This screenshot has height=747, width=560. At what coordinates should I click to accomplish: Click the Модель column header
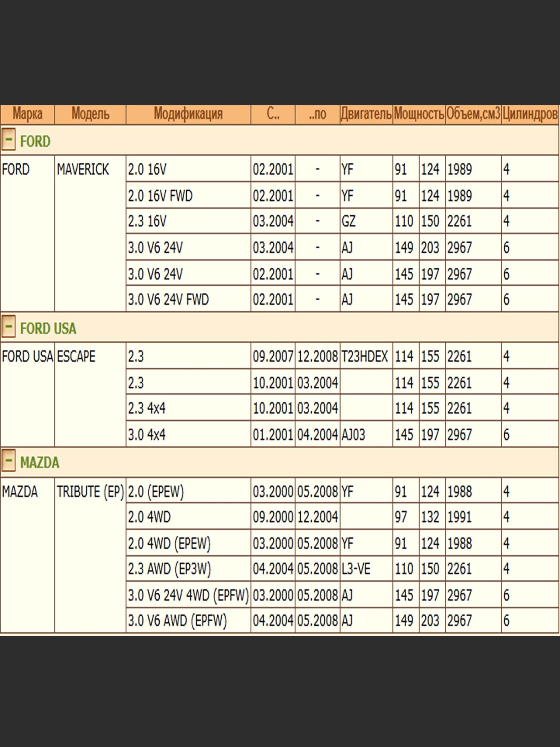pyautogui.click(x=90, y=114)
